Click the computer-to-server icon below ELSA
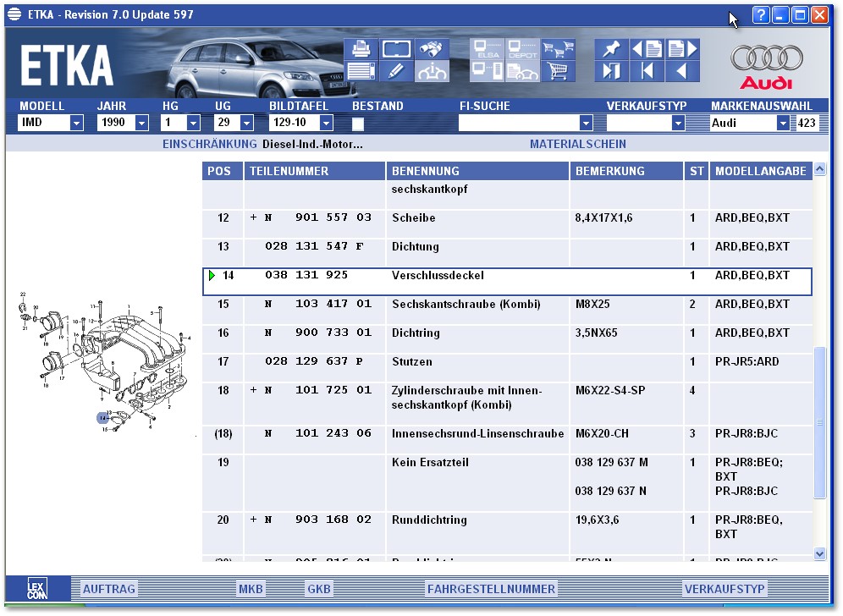Screen dimensions: 843x616 click(487, 71)
